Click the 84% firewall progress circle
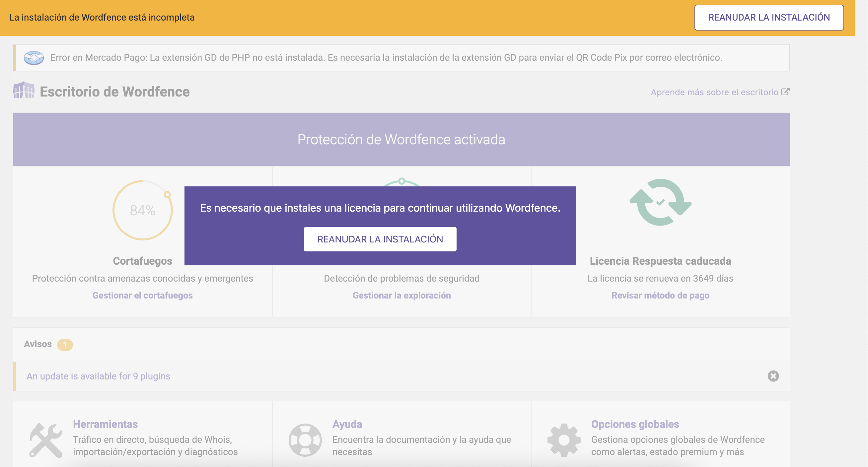 coord(143,210)
